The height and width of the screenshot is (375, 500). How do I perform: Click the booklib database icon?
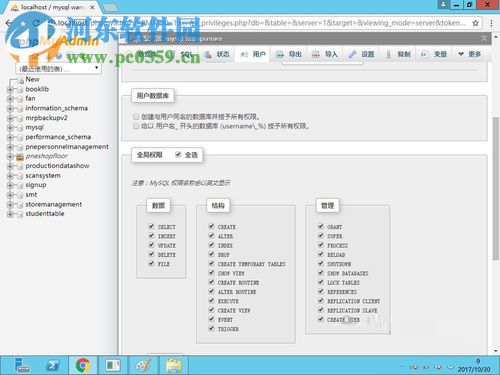pos(20,89)
